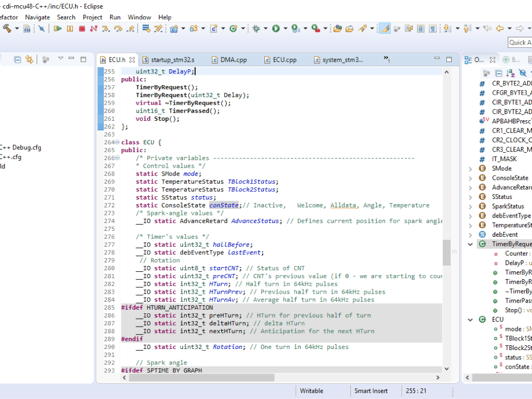Viewport: 532px width, 399px height.
Task: Click Next Annotation arrow icon
Action: [x=447, y=29]
